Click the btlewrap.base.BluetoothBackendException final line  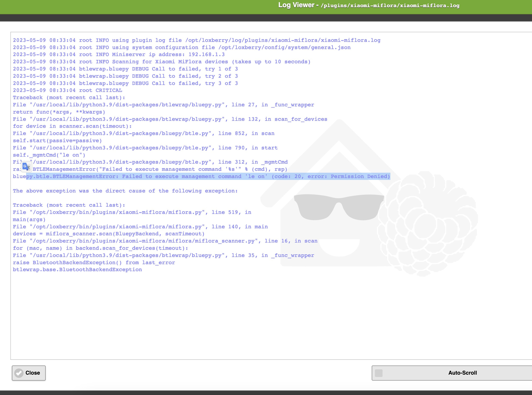(77, 269)
